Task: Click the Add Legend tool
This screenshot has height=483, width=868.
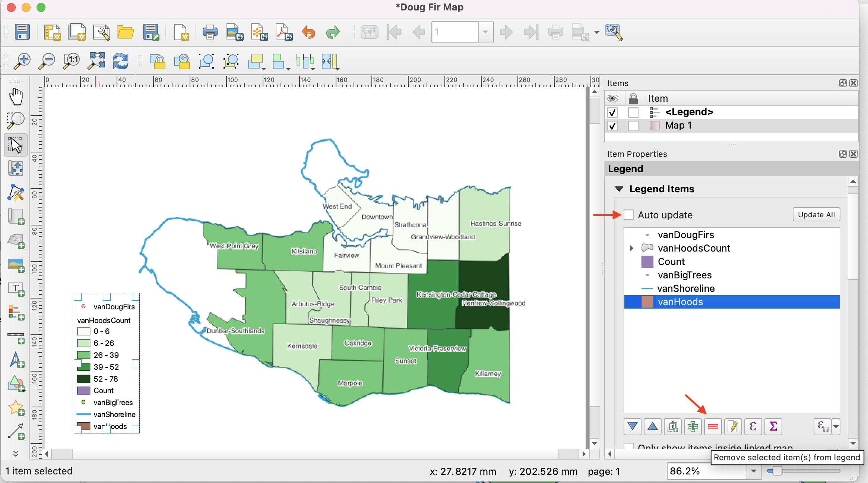Action: coord(16,312)
